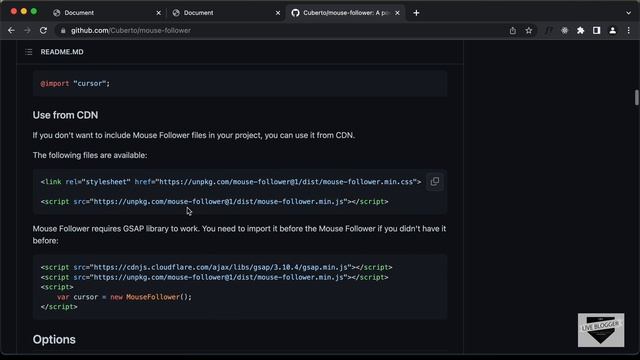
Task: Close the Cuberto/mouse-follower tab
Action: [x=397, y=13]
